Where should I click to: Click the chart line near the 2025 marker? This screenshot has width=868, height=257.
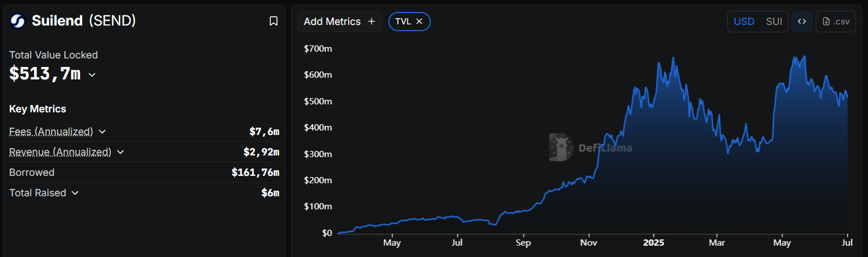tap(654, 91)
